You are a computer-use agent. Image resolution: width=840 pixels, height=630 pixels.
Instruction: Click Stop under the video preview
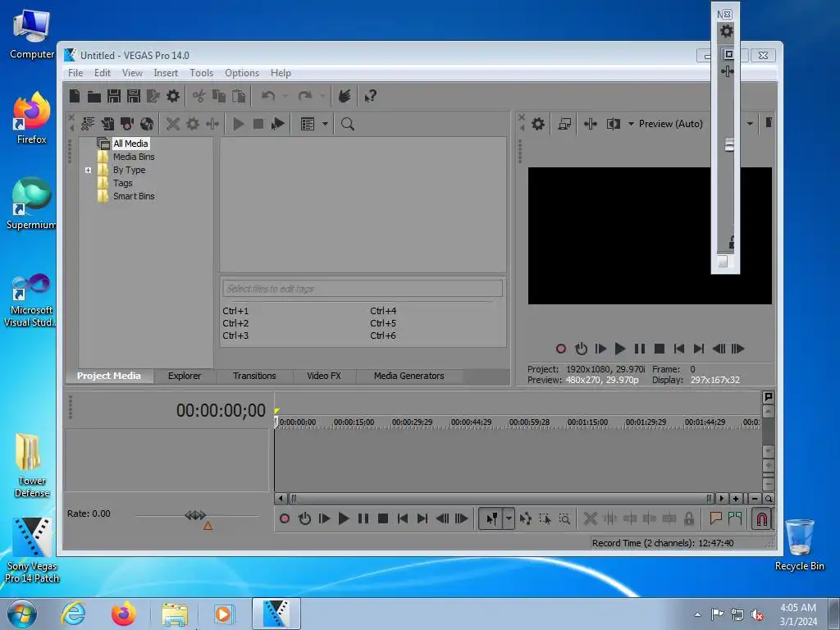pos(660,349)
